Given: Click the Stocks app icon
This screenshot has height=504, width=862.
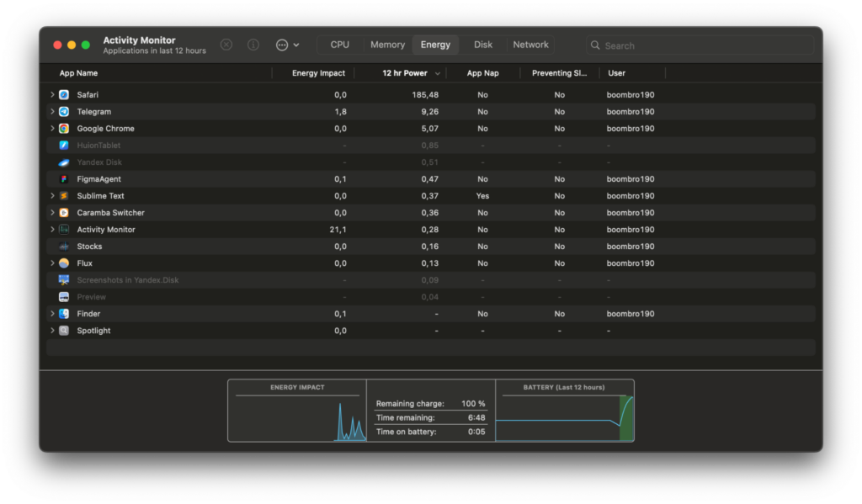Looking at the screenshot, I should (64, 247).
